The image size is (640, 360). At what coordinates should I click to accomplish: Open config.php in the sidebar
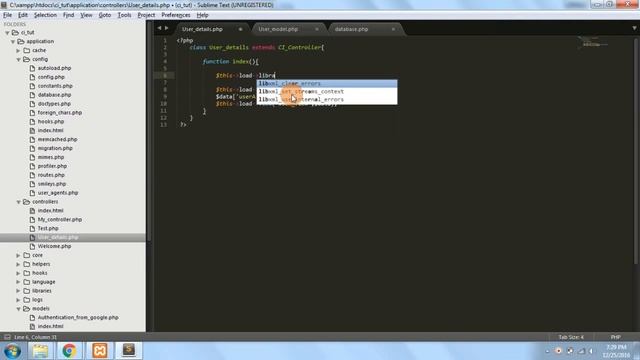(51, 77)
